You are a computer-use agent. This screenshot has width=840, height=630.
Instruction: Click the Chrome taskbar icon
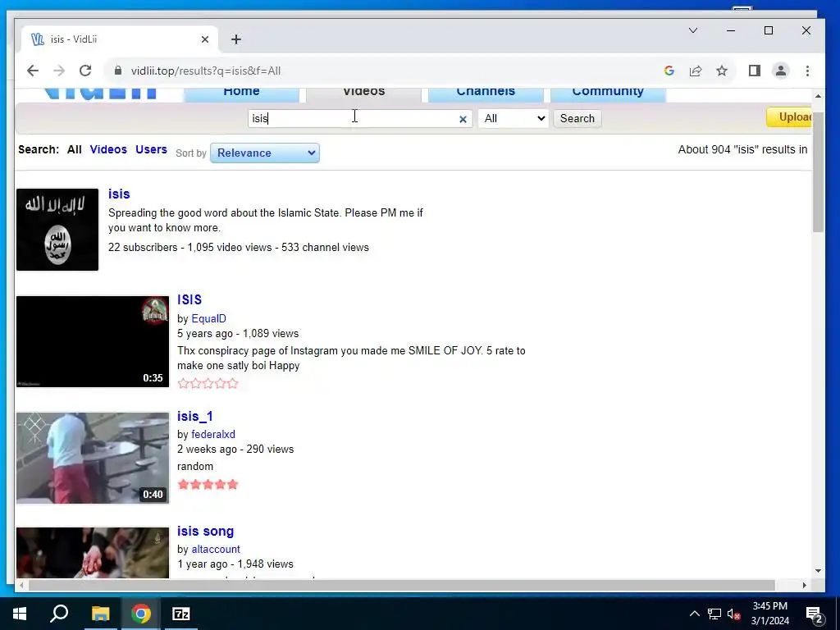tap(141, 614)
